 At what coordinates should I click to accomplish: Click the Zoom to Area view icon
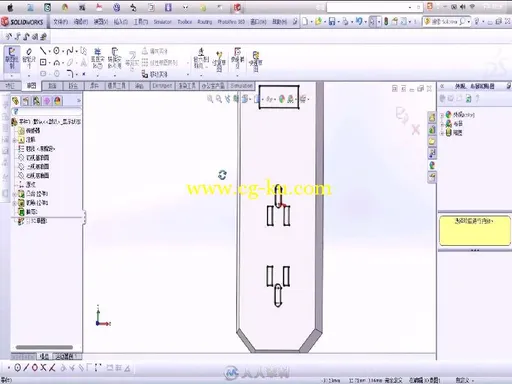(219, 99)
